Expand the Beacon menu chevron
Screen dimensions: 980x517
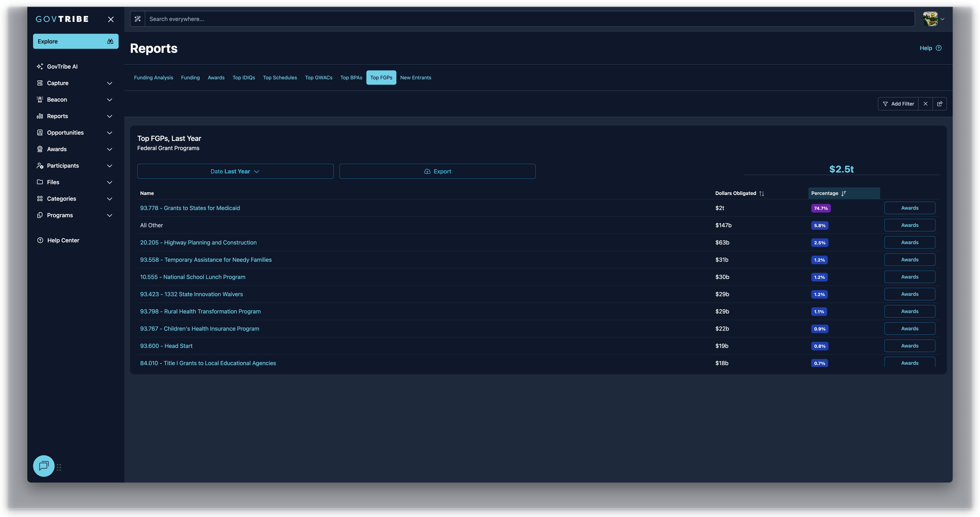(110, 100)
